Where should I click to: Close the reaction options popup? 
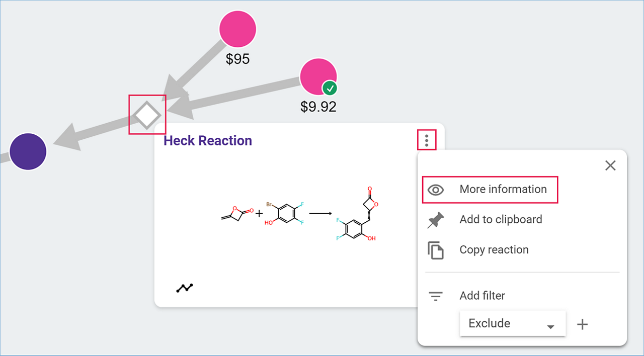coord(610,165)
